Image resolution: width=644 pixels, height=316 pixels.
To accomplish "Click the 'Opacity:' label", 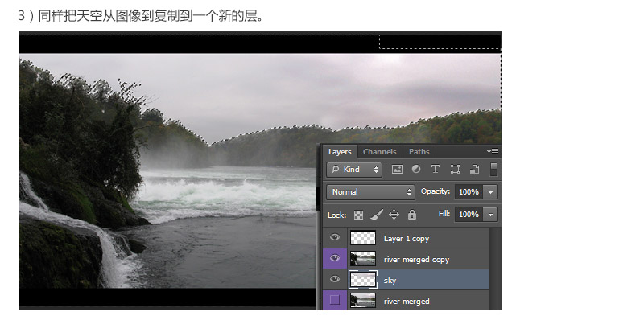I will click(x=436, y=191).
